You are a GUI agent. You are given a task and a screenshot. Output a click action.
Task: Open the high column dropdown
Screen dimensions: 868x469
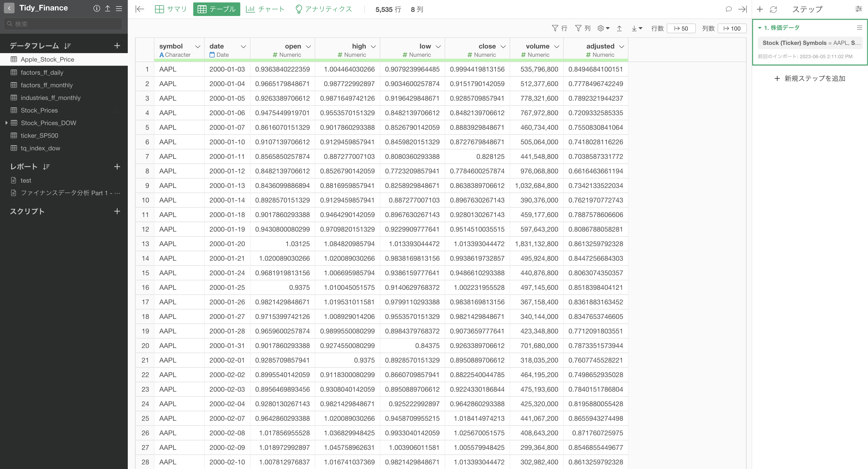pos(373,47)
